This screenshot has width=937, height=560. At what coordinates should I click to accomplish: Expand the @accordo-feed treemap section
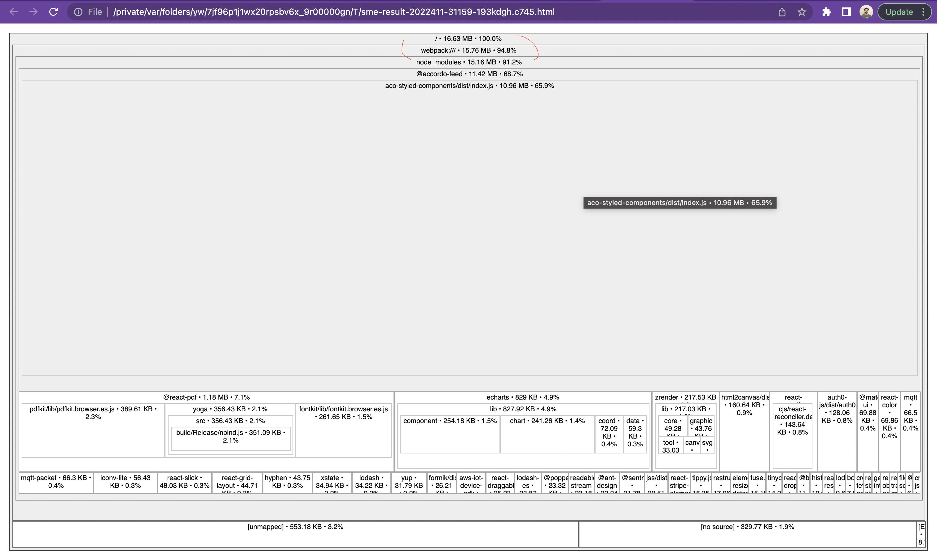click(469, 74)
